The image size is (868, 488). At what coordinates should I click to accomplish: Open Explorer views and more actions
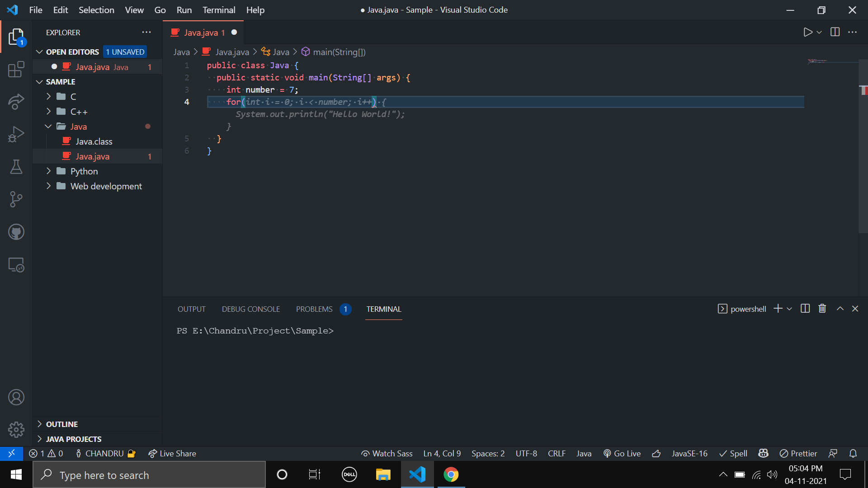tap(146, 32)
